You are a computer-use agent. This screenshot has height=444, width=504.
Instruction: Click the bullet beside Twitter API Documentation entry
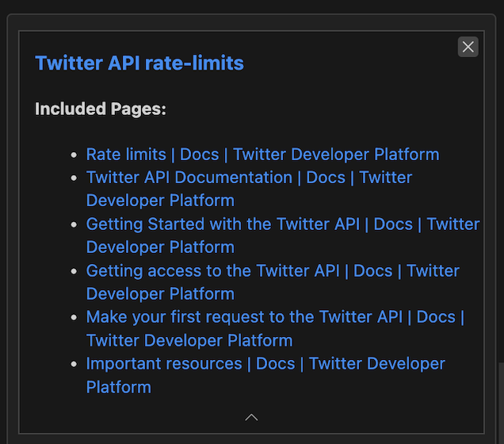coord(74,178)
